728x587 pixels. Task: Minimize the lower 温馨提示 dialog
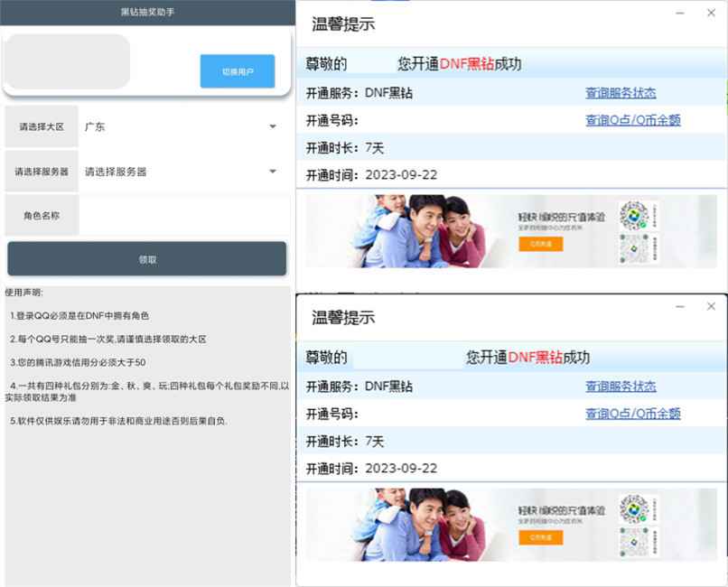680,306
